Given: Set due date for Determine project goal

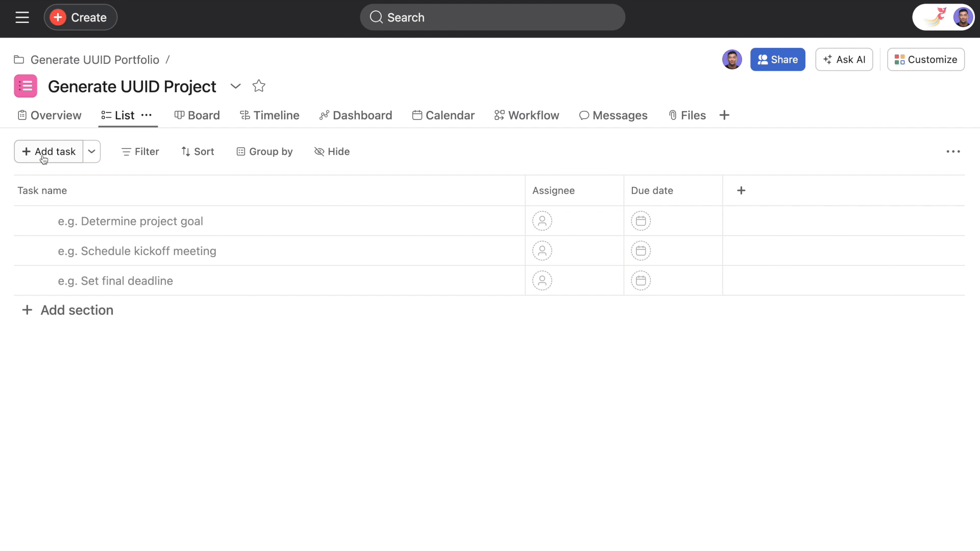Looking at the screenshot, I should [641, 221].
